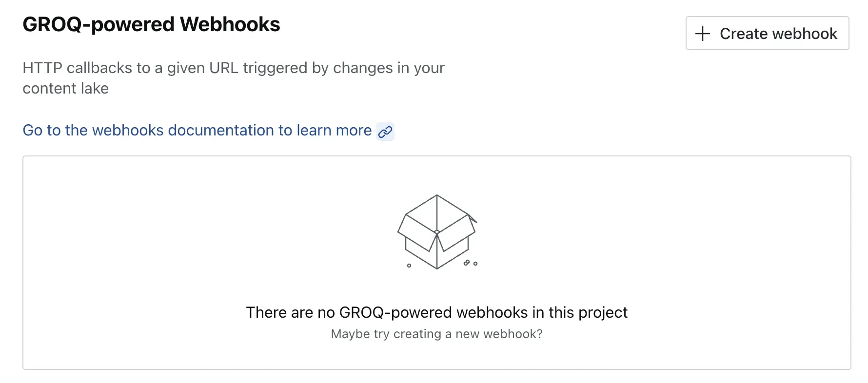The width and height of the screenshot is (868, 383).
Task: Click the plus icon in Create webhook button
Action: coord(703,33)
